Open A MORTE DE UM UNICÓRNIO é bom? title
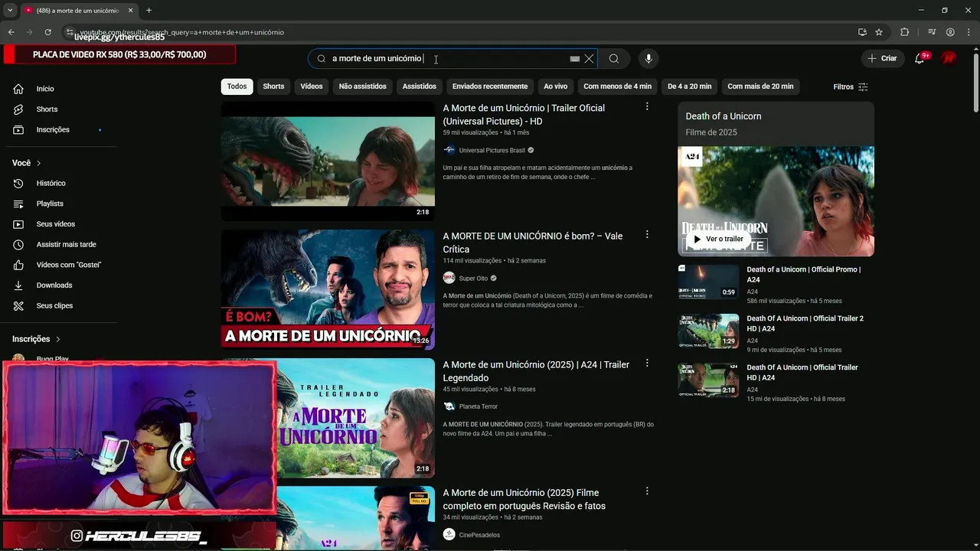Viewport: 980px width, 551px height. click(533, 243)
